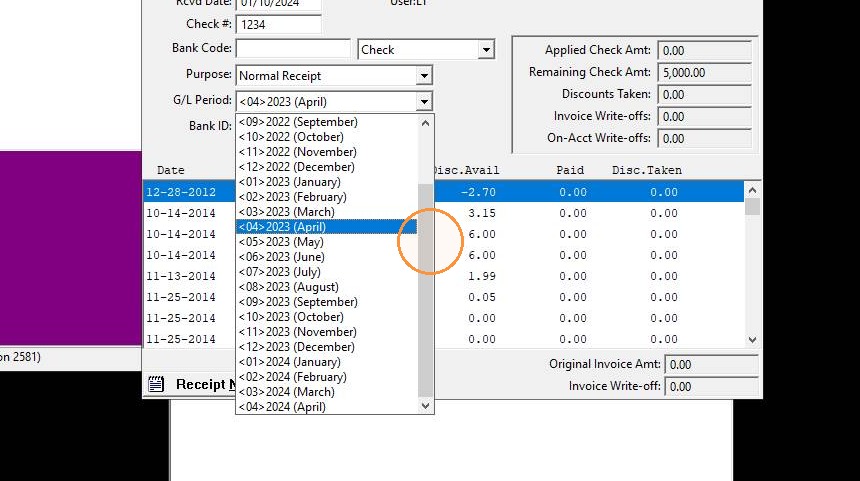Pick <02>2023 (February) period
Image resolution: width=860 pixels, height=481 pixels.
tap(327, 197)
